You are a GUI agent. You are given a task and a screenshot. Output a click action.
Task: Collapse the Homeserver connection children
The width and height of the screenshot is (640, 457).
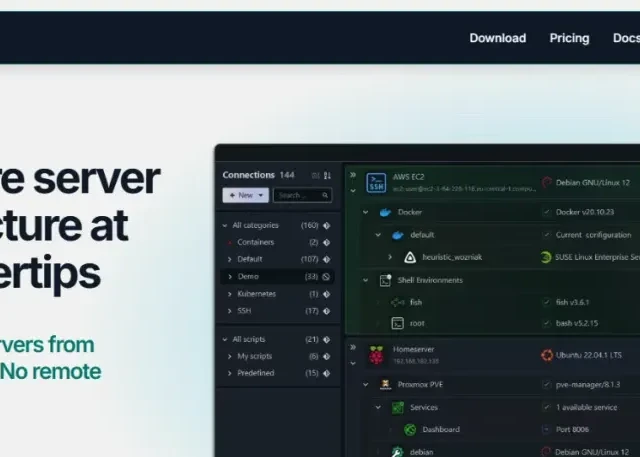point(353,363)
